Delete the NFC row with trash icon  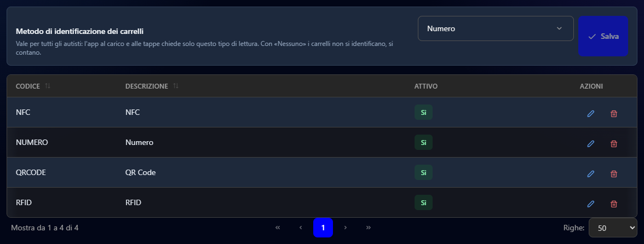(613, 114)
